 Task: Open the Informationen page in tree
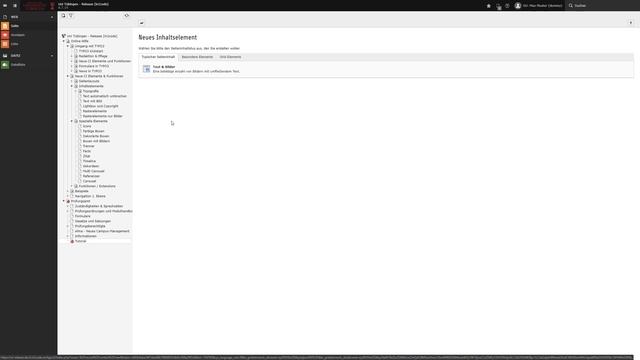86,236
